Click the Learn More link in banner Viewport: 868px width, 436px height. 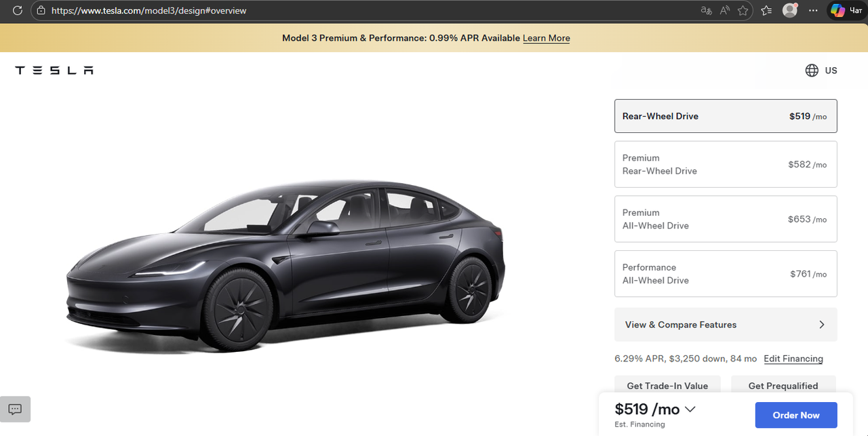[546, 39]
